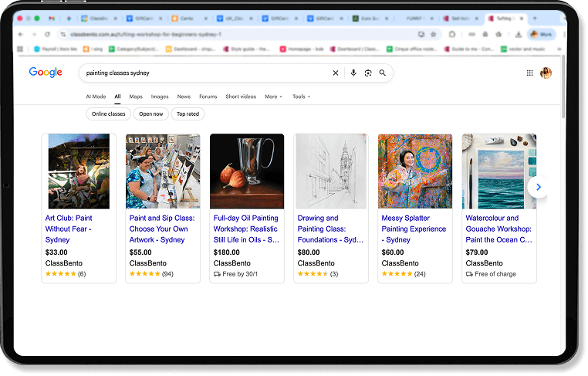
Task: Open Drawing and Painting Class Foundations link
Action: 330,229
